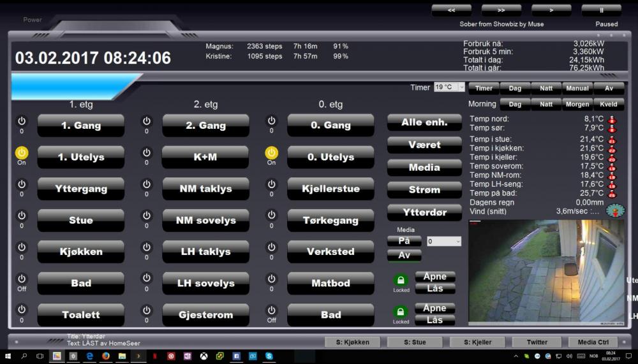Turn Media Av
The image size is (638, 364).
404,255
